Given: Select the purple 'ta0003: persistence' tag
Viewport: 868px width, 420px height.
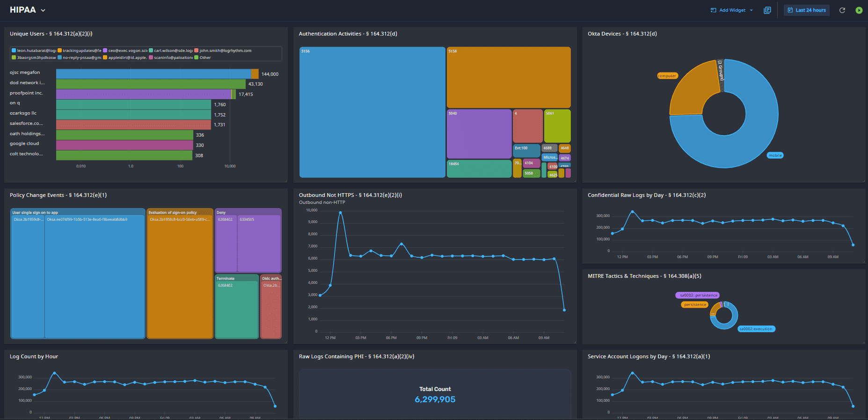Looking at the screenshot, I should pyautogui.click(x=698, y=295).
